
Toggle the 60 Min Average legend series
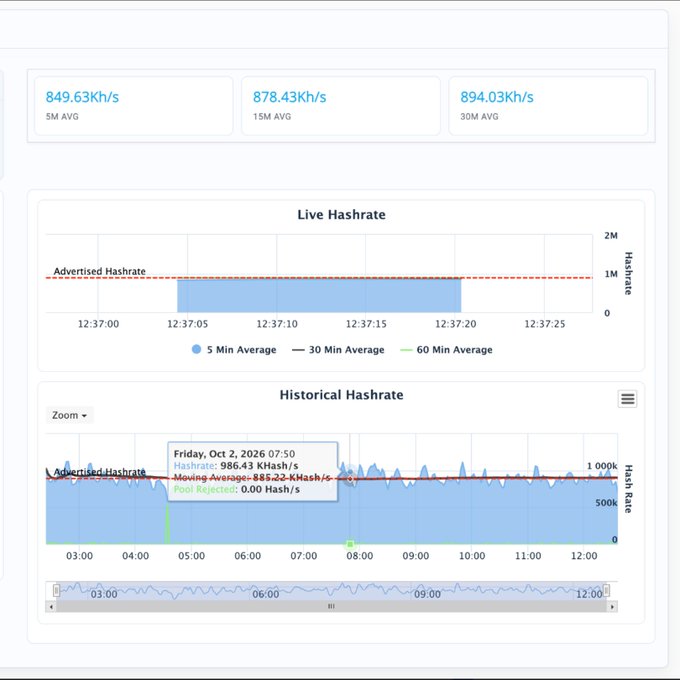pos(446,350)
